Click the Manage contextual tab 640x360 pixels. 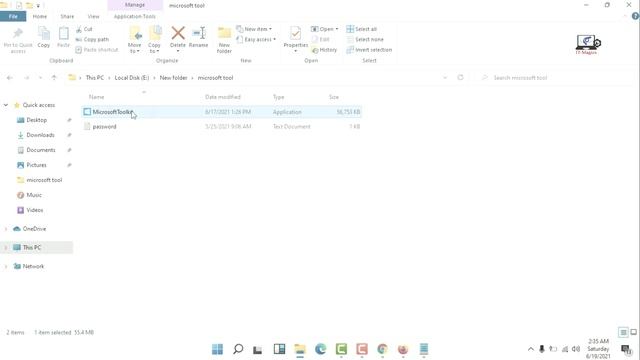tap(135, 5)
